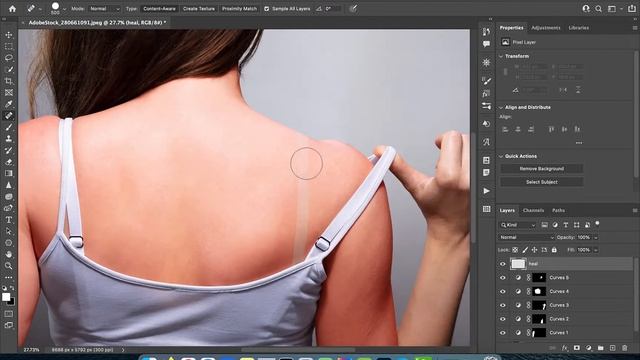Select the Zoom tool
640x360 pixels.
point(9,266)
